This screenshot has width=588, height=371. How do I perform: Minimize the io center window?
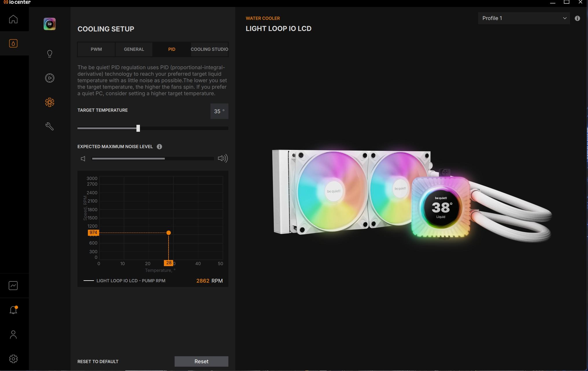point(553,2)
